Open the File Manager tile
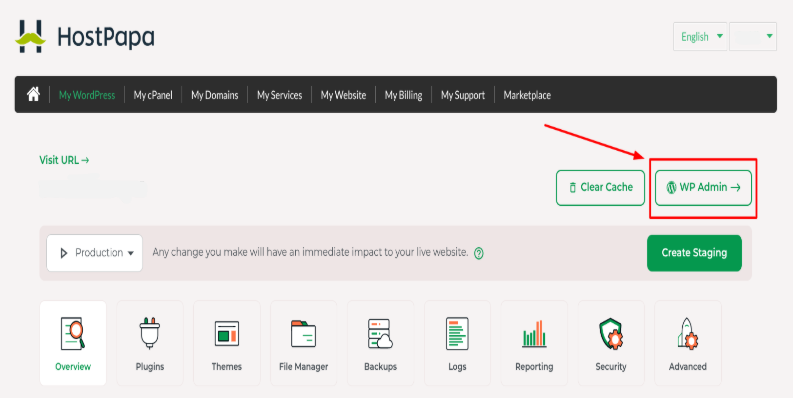 [x=303, y=343]
